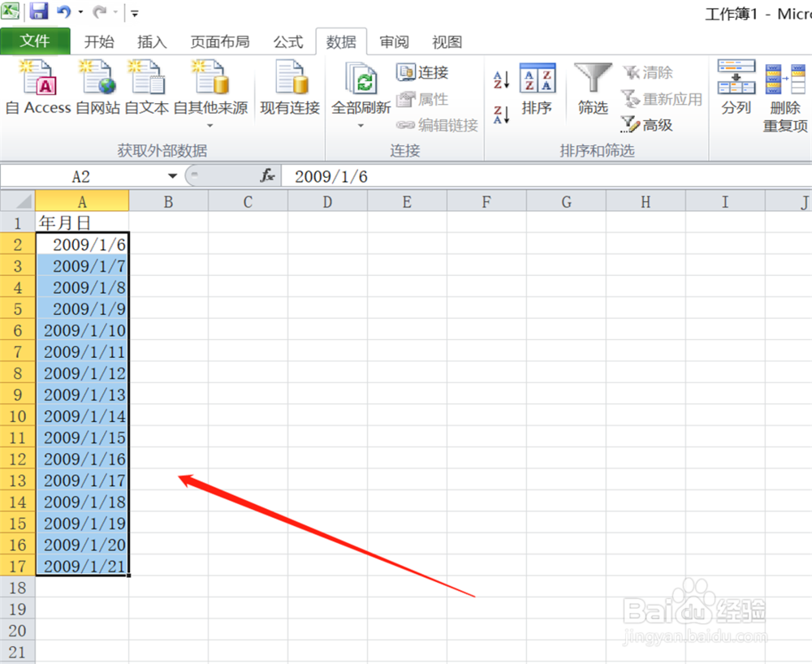The image size is (812, 664).
Task: Select column I header
Action: (725, 201)
